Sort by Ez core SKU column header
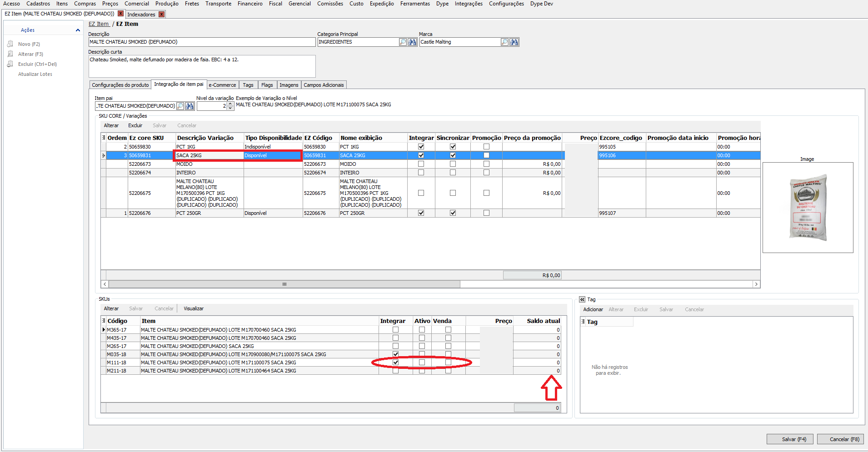 [x=152, y=138]
